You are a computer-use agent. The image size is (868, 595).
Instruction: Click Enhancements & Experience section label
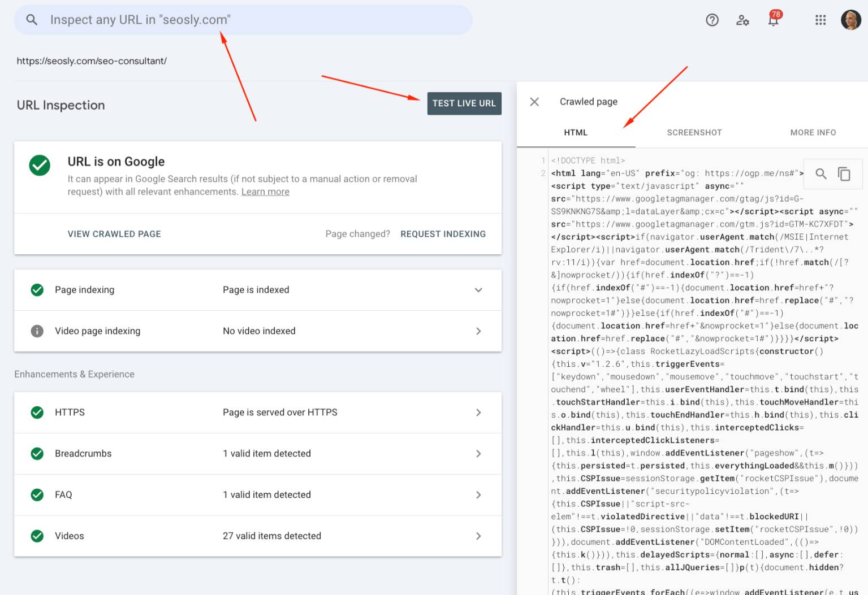click(75, 374)
